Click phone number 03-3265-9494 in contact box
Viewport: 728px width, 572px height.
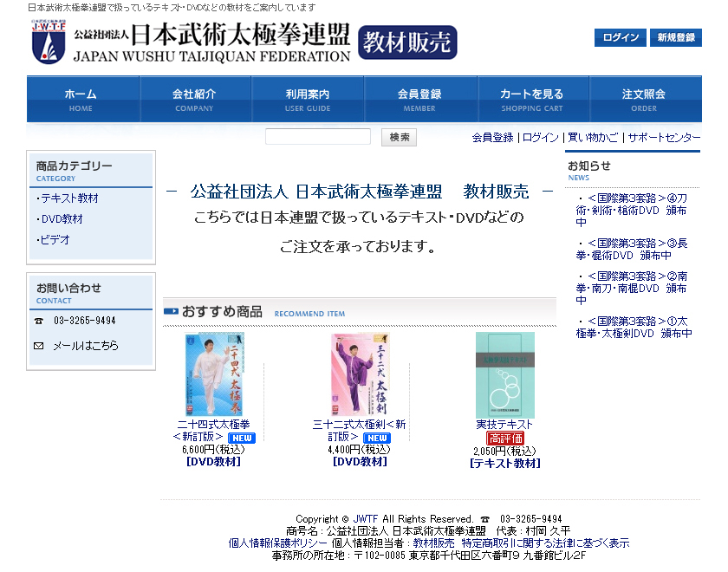coord(85,321)
